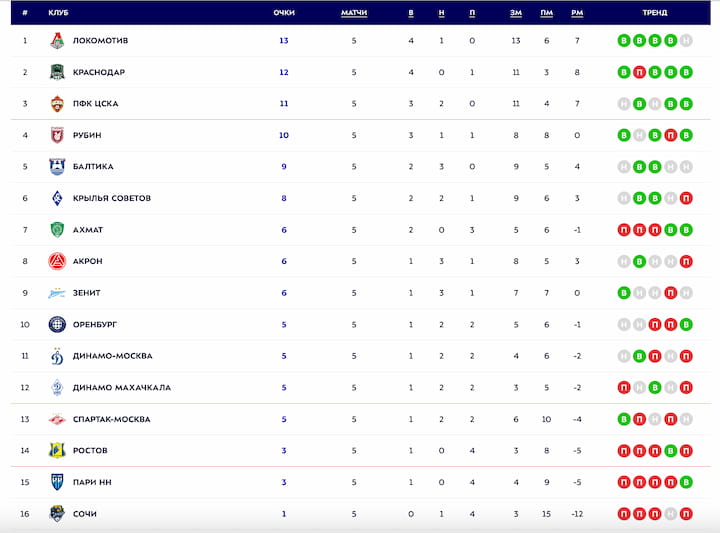Click the green win circle in Акрон's trend

639,261
